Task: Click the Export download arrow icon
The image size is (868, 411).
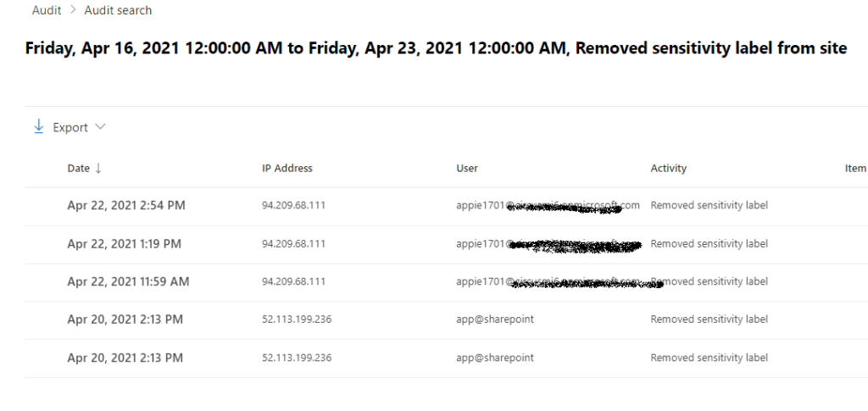Action: 38,127
